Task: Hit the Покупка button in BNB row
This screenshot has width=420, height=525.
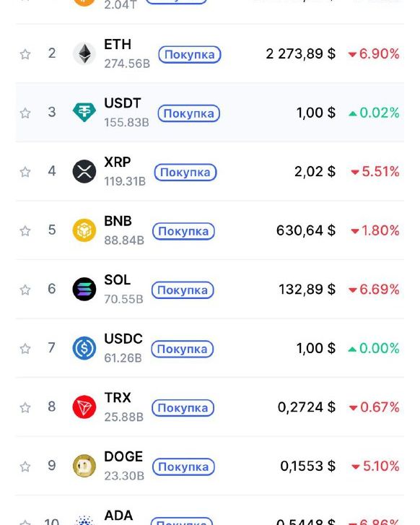Action: 183,231
